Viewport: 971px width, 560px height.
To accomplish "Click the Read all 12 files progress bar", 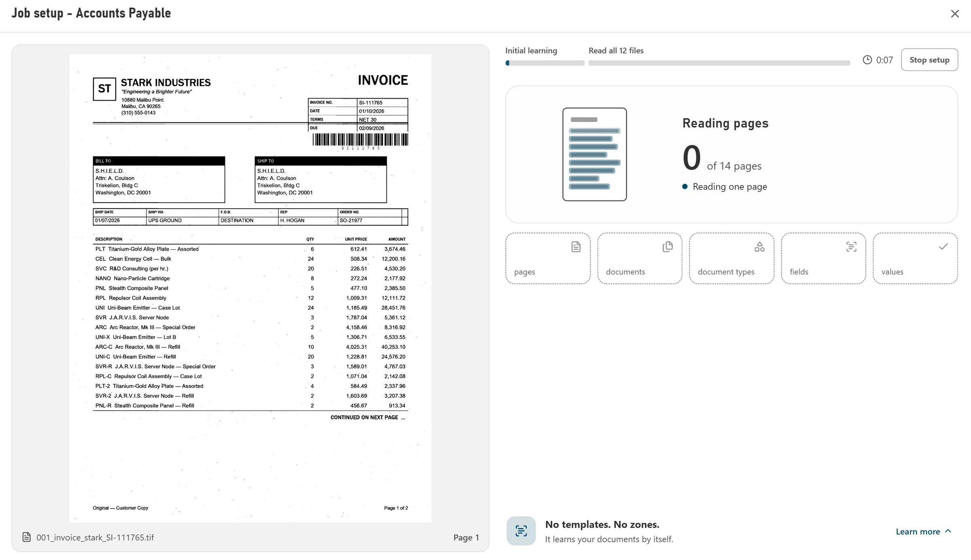I will click(719, 63).
